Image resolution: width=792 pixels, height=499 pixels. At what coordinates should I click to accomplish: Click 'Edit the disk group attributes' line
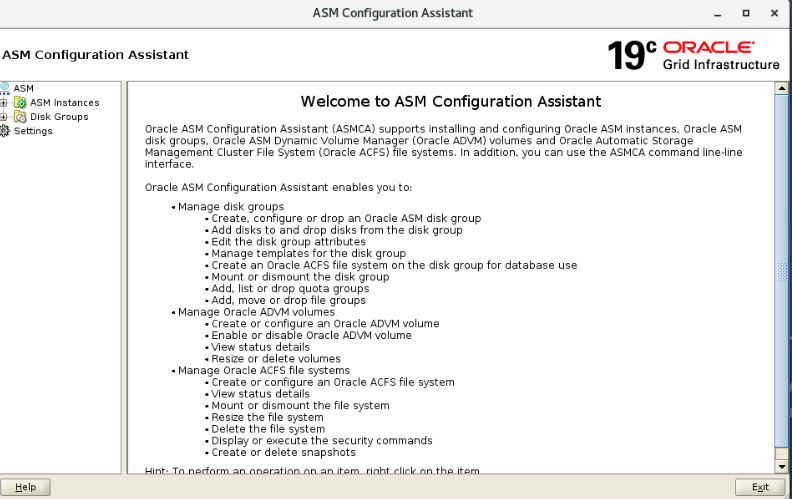[x=288, y=241]
